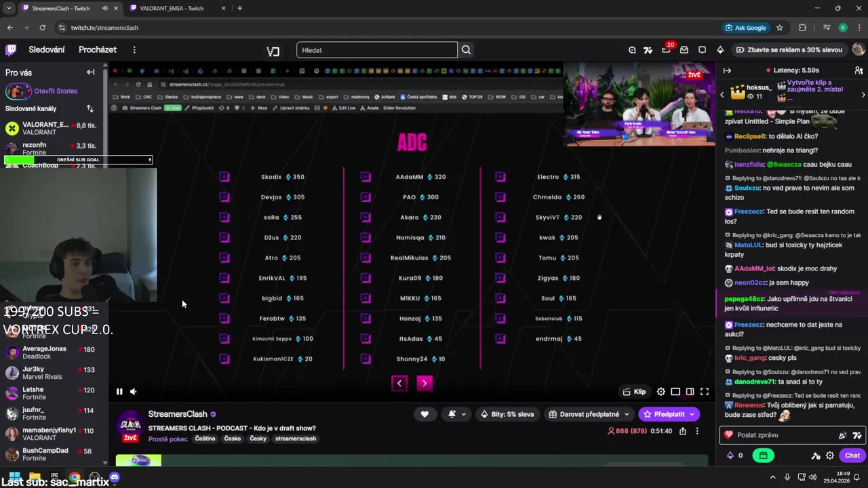Image resolution: width=868 pixels, height=488 pixels.
Task: Open a new browser tab
Action: pyautogui.click(x=239, y=8)
